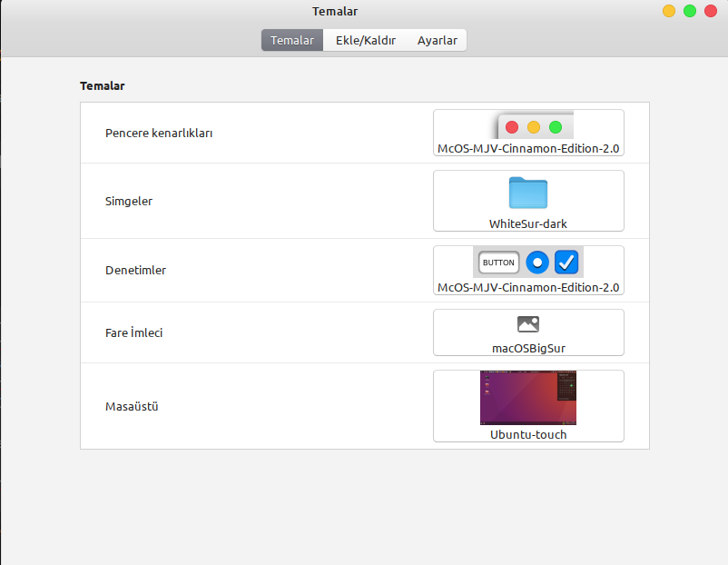Open the WhiteSur-dark icon theme chooser

[x=528, y=201]
